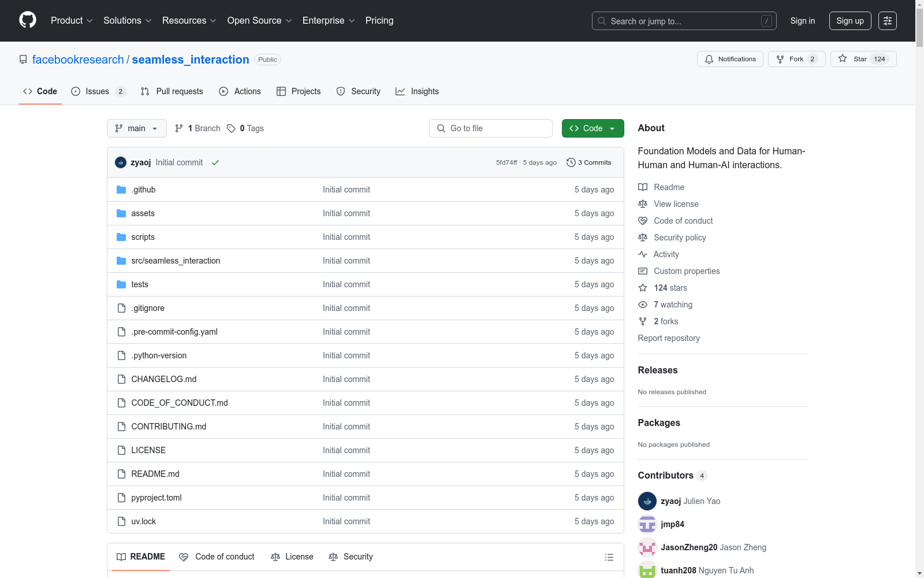This screenshot has width=924, height=578.
Task: Open the Pull requests tab
Action: (x=172, y=91)
